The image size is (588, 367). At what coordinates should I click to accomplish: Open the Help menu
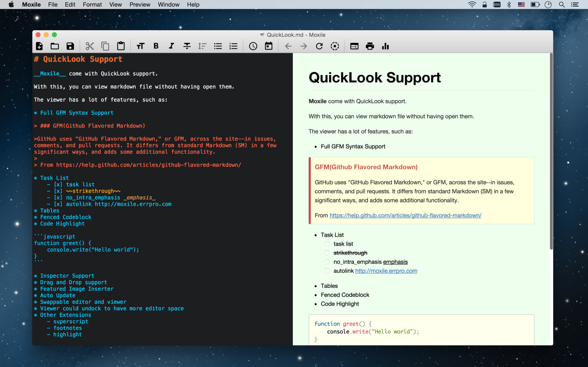point(193,4)
